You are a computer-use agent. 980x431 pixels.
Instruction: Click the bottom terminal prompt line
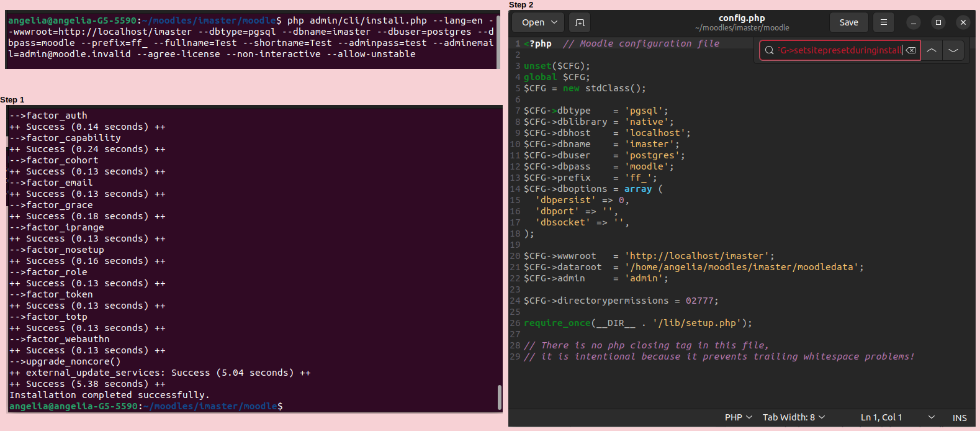coord(146,406)
